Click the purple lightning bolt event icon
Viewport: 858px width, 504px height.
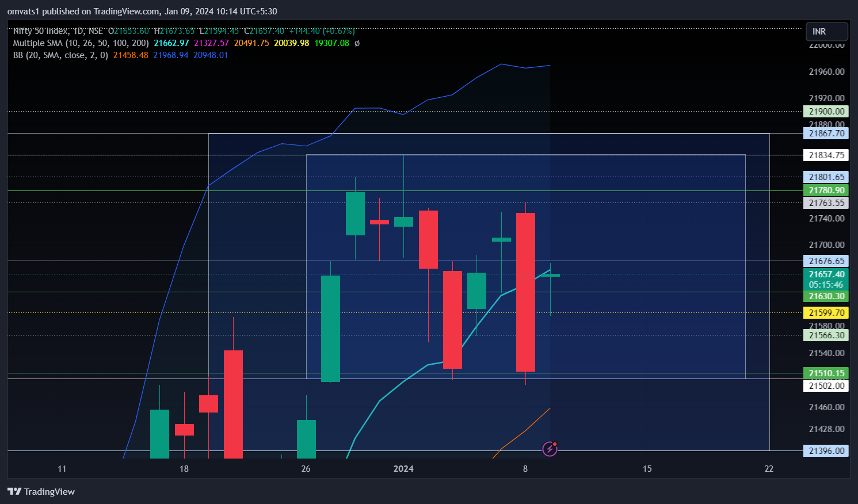point(550,449)
